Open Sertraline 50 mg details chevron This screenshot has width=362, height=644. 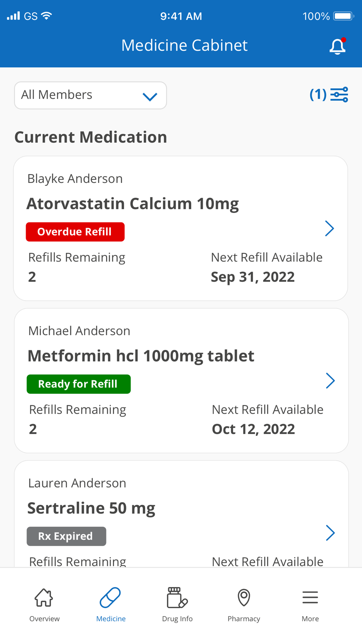tap(330, 533)
